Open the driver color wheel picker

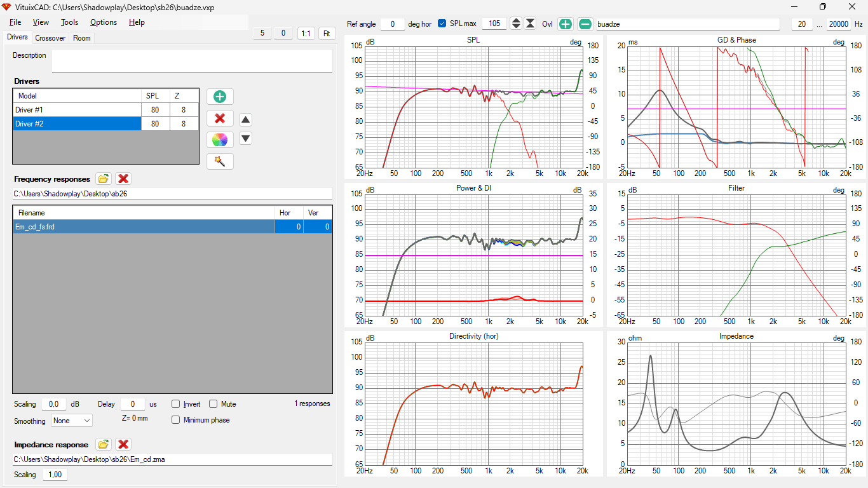[220, 140]
